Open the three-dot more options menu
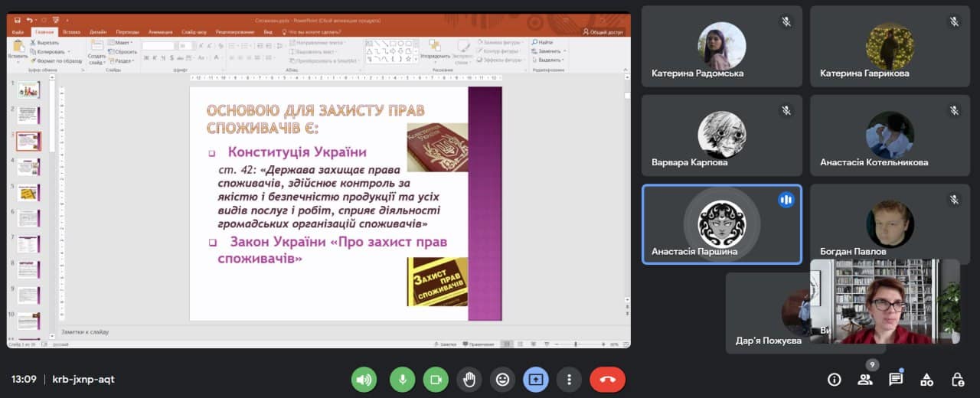Screen dimensions: 980x398 569,379
